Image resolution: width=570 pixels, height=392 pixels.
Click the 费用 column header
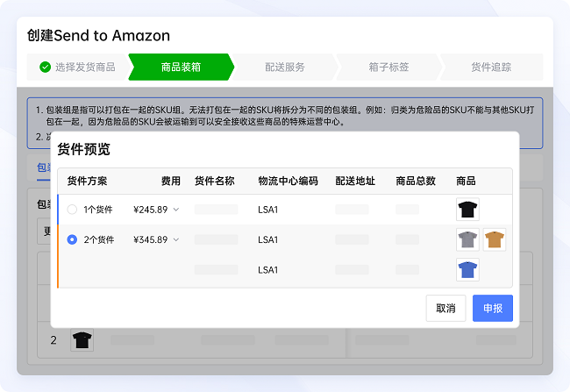point(170,181)
